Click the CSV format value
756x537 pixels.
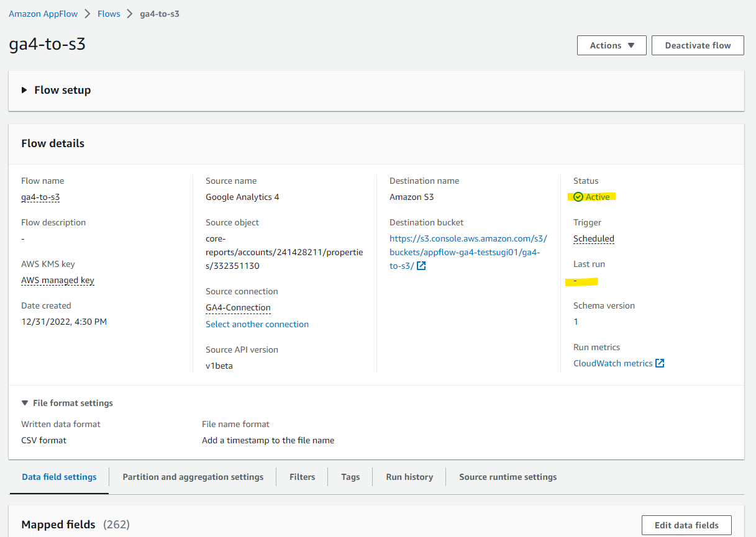(x=43, y=440)
